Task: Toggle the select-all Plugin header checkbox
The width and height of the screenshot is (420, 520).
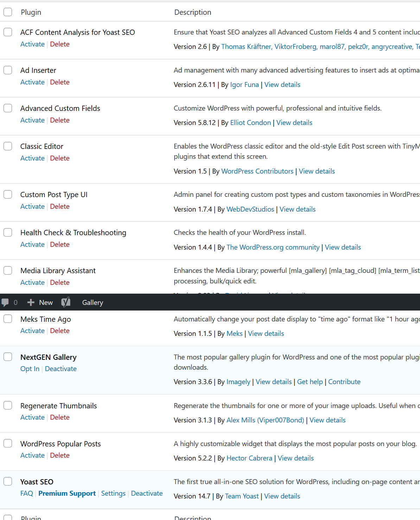Action: (8, 12)
